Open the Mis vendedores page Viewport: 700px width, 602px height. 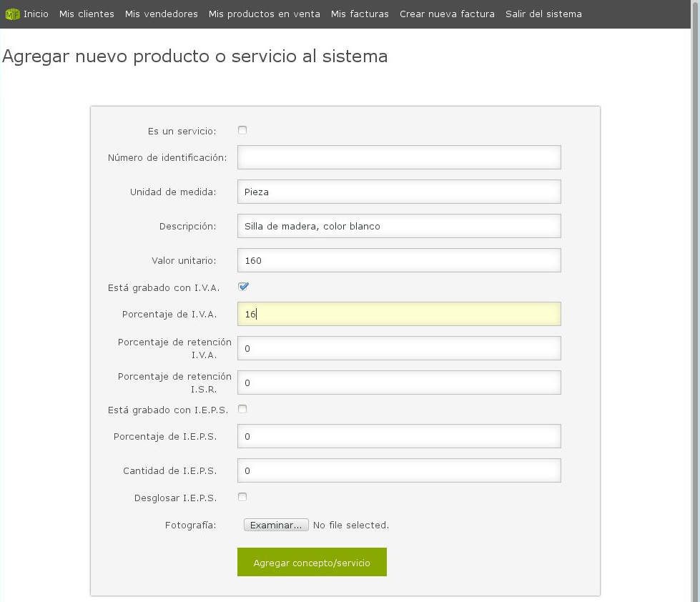tap(161, 14)
